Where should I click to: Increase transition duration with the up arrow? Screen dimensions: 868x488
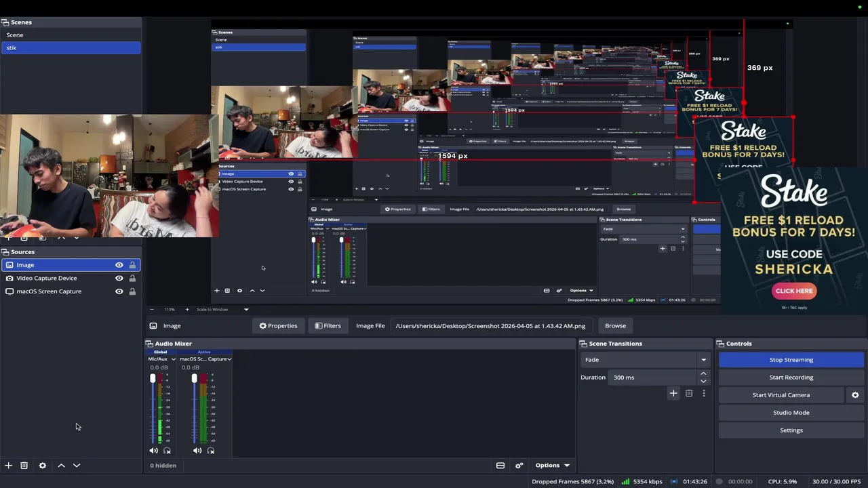703,373
